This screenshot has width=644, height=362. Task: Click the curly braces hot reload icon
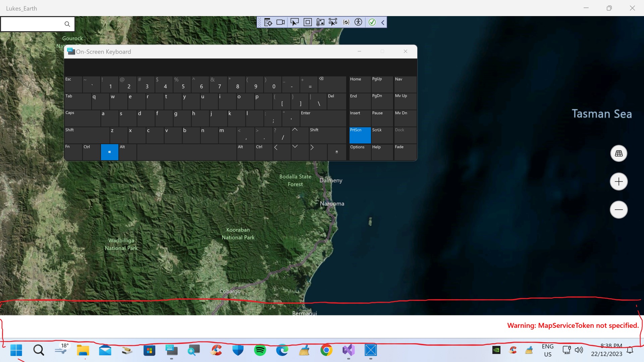(346, 22)
